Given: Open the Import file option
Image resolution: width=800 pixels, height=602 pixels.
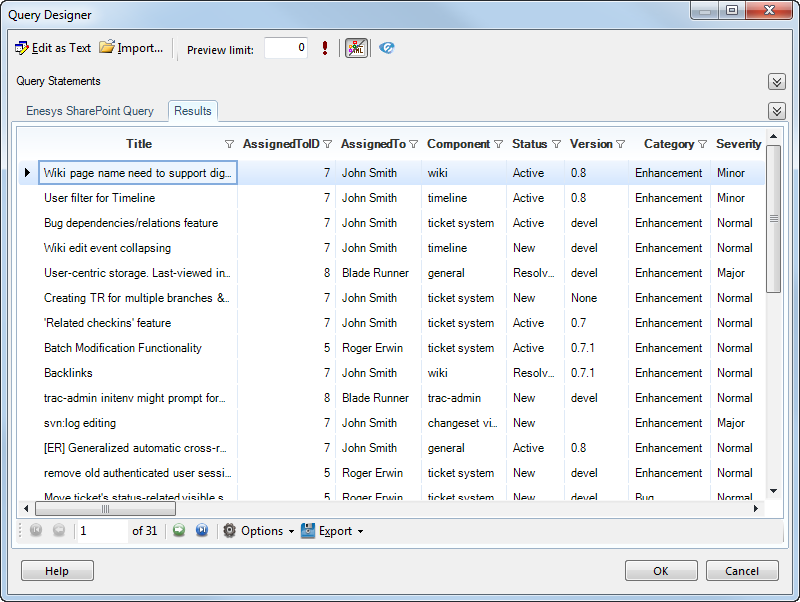Looking at the screenshot, I should click(131, 48).
